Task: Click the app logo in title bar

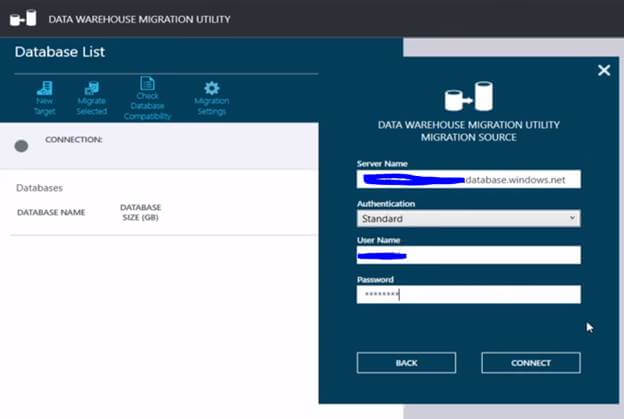Action: [23, 18]
